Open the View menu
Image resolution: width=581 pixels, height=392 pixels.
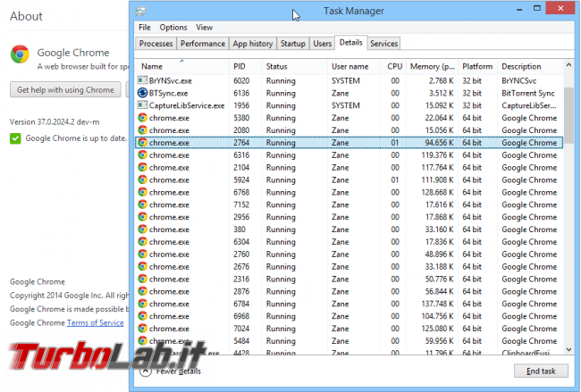pyautogui.click(x=204, y=28)
